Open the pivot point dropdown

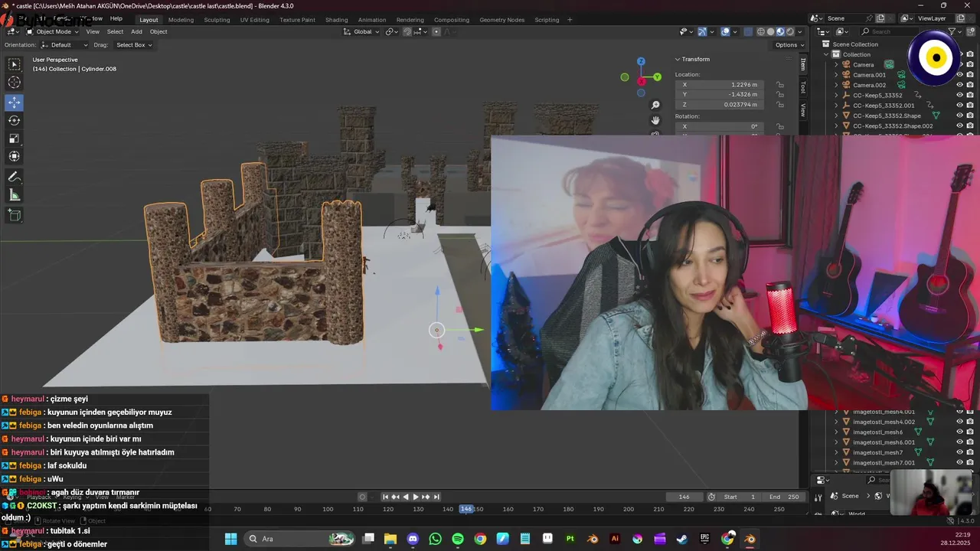click(391, 31)
